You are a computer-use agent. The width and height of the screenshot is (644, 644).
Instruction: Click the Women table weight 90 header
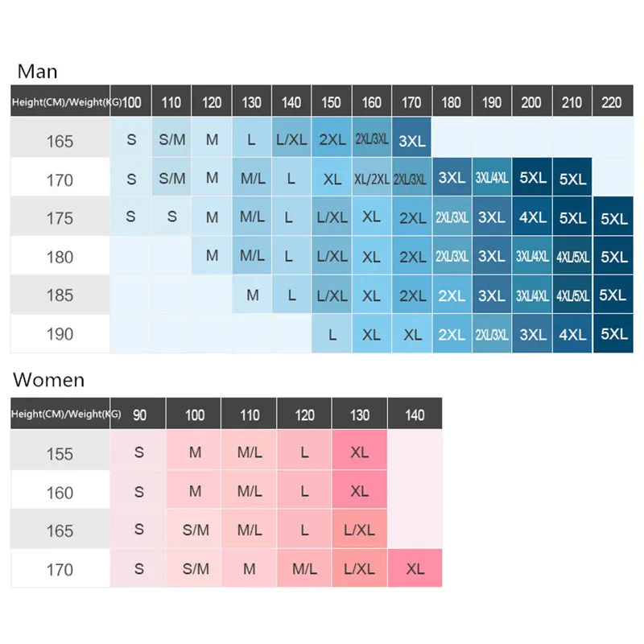pyautogui.click(x=138, y=414)
